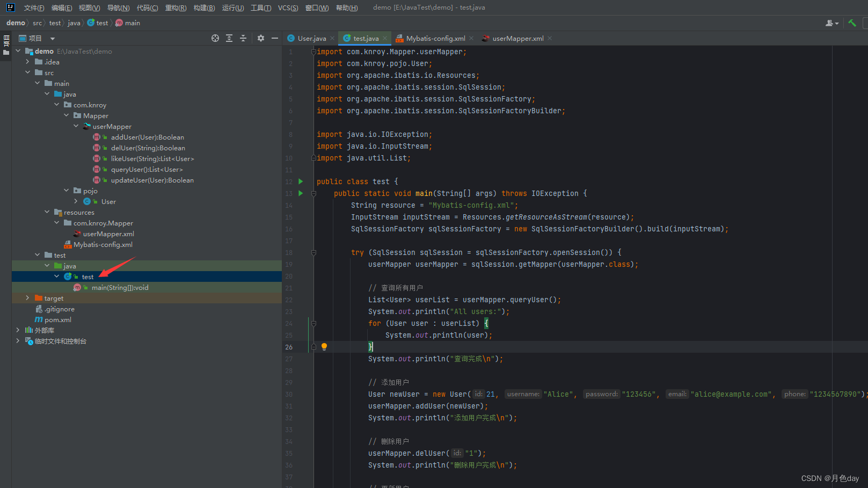The width and height of the screenshot is (868, 488).
Task: Select main(String[]):void under test class
Action: [x=120, y=287]
